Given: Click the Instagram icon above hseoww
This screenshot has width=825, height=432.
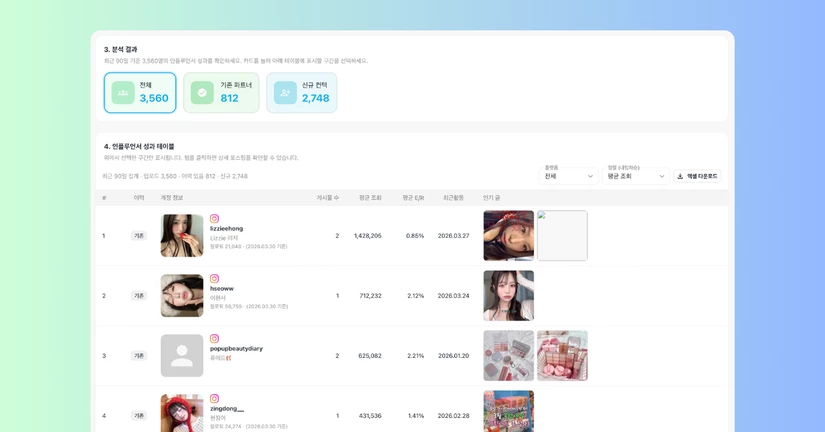Looking at the screenshot, I should click(x=214, y=278).
